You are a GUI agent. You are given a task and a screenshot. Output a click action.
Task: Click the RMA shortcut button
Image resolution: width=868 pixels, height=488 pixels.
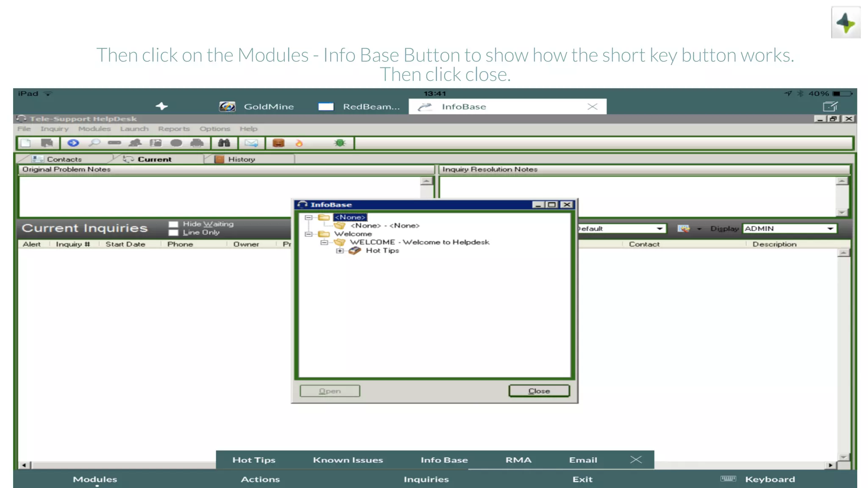(x=518, y=460)
